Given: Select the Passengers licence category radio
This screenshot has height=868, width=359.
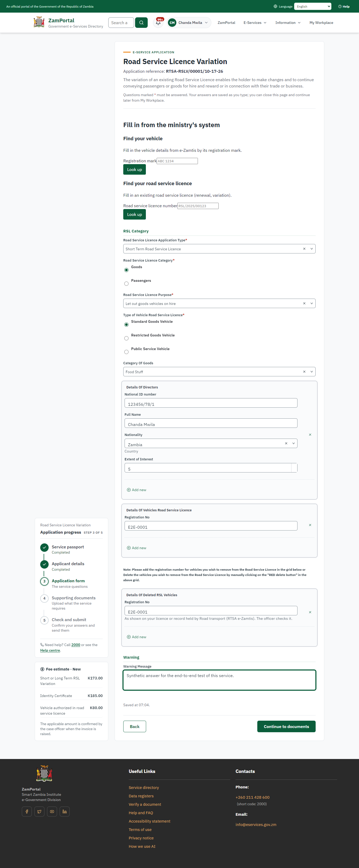Looking at the screenshot, I should click(x=126, y=284).
